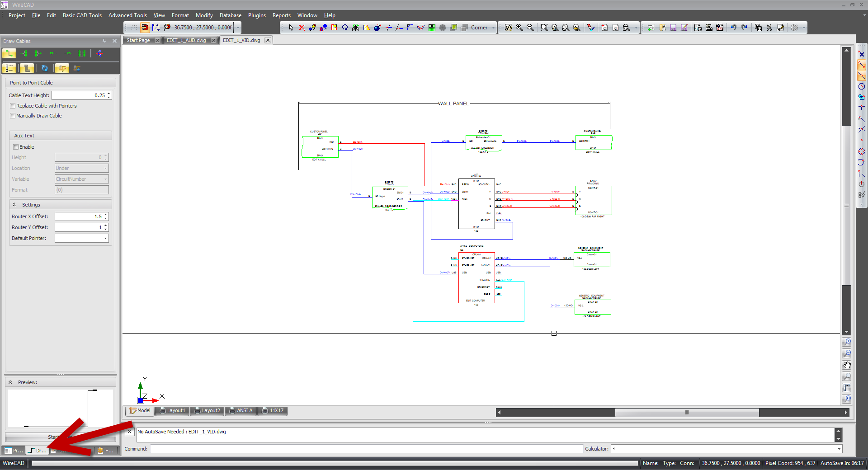Close the EDIT_1_VID.dwg tab
Viewport: 868px width, 470px height.
tap(268, 40)
